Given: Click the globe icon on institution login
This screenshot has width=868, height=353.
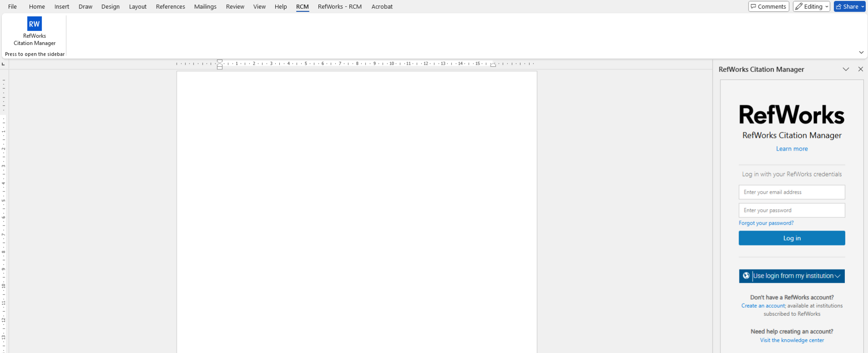Looking at the screenshot, I should click(x=746, y=275).
